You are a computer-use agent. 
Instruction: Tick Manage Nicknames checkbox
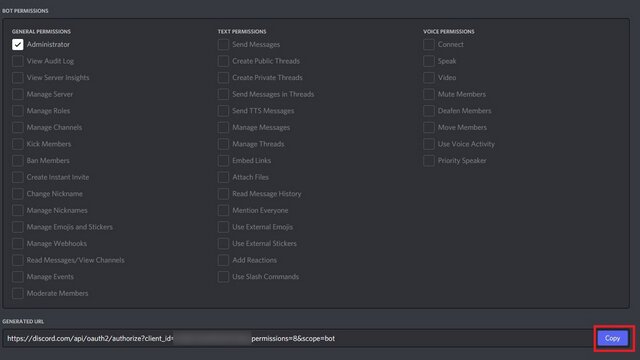pyautogui.click(x=18, y=211)
